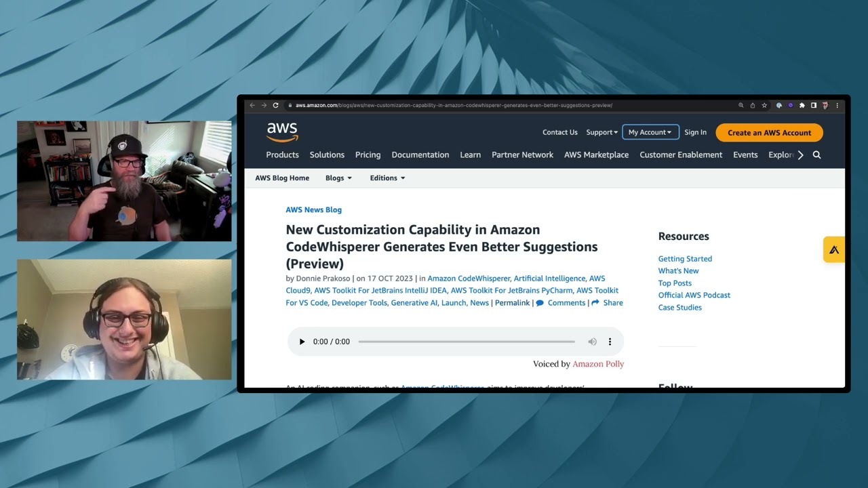Click Case Studies resource link
The width and height of the screenshot is (868, 488).
click(679, 308)
